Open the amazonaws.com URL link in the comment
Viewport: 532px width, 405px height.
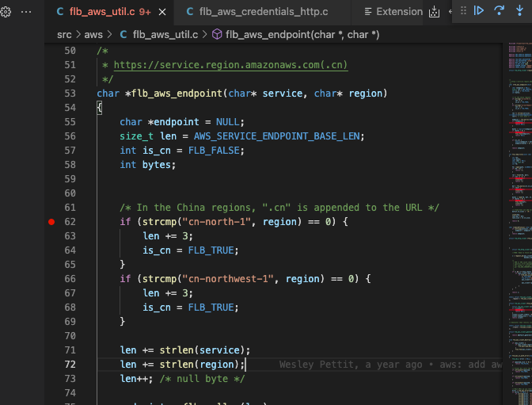tap(230, 65)
